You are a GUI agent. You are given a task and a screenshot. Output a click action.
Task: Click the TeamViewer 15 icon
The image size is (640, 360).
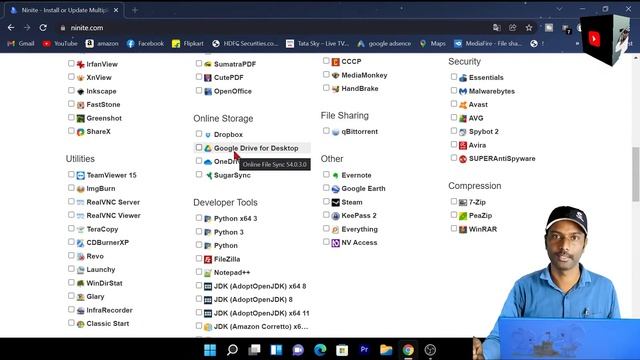pos(80,175)
